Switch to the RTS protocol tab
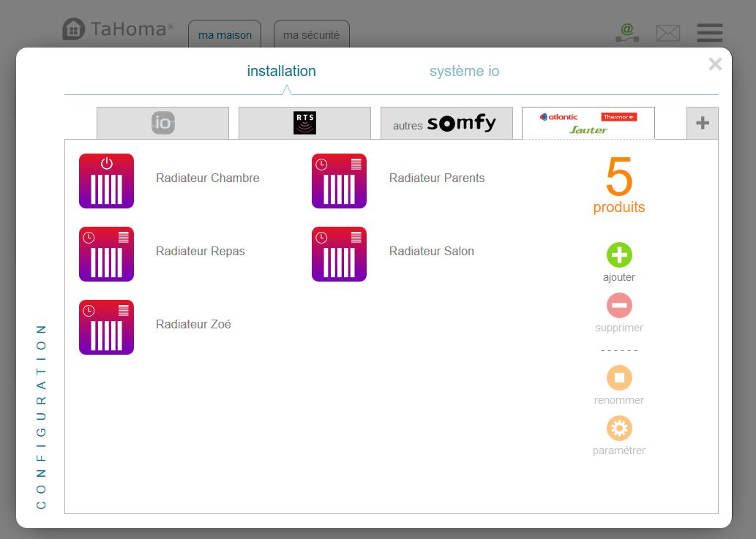The width and height of the screenshot is (756, 539). tap(304, 123)
